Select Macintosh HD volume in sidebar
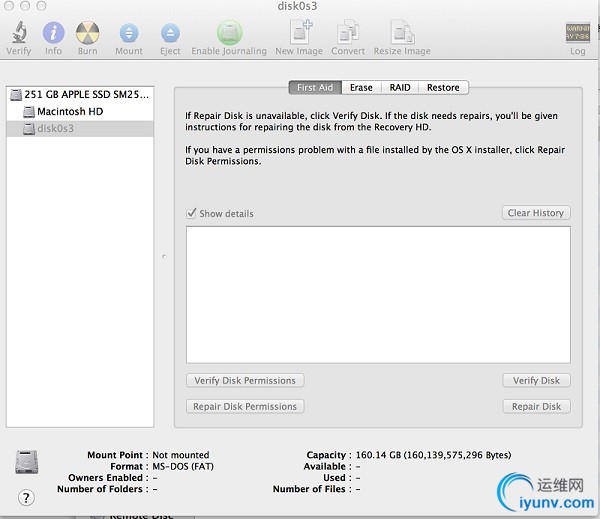Image resolution: width=600 pixels, height=519 pixels. 80,111
